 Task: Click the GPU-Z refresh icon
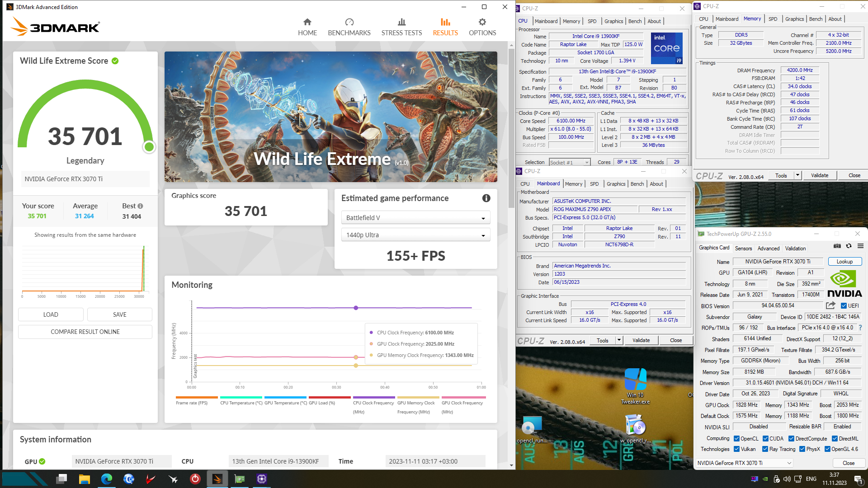tap(849, 246)
